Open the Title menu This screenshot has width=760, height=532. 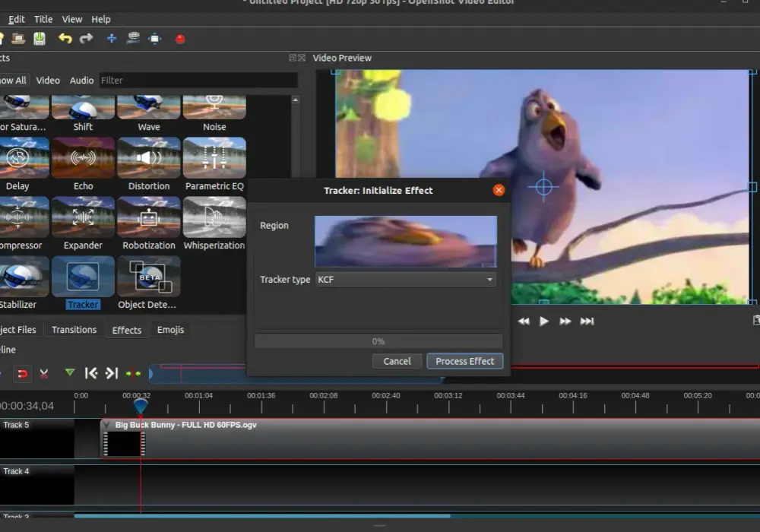[43, 20]
